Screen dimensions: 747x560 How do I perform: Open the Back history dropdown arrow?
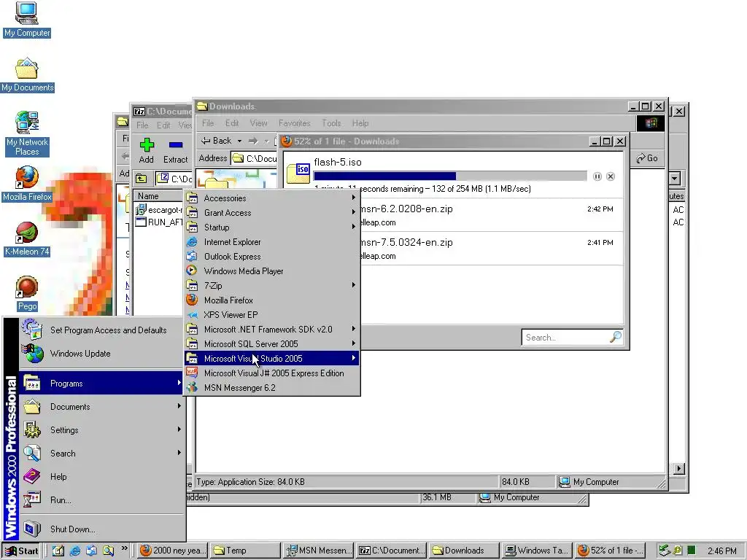click(x=239, y=141)
